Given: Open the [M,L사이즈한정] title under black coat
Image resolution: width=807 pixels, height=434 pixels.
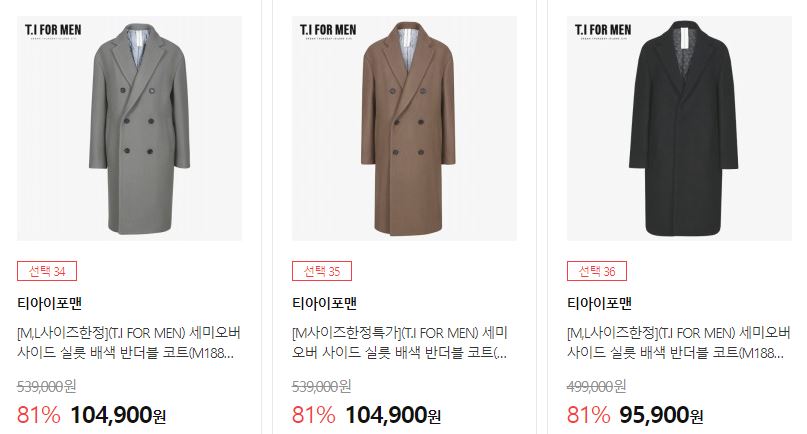Looking at the screenshot, I should click(x=678, y=343).
